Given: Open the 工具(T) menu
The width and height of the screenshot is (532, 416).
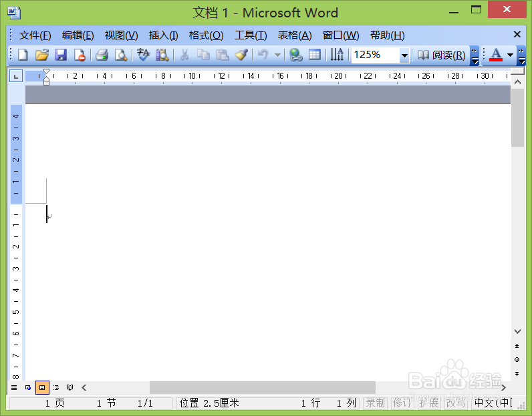Looking at the screenshot, I should pos(251,35).
